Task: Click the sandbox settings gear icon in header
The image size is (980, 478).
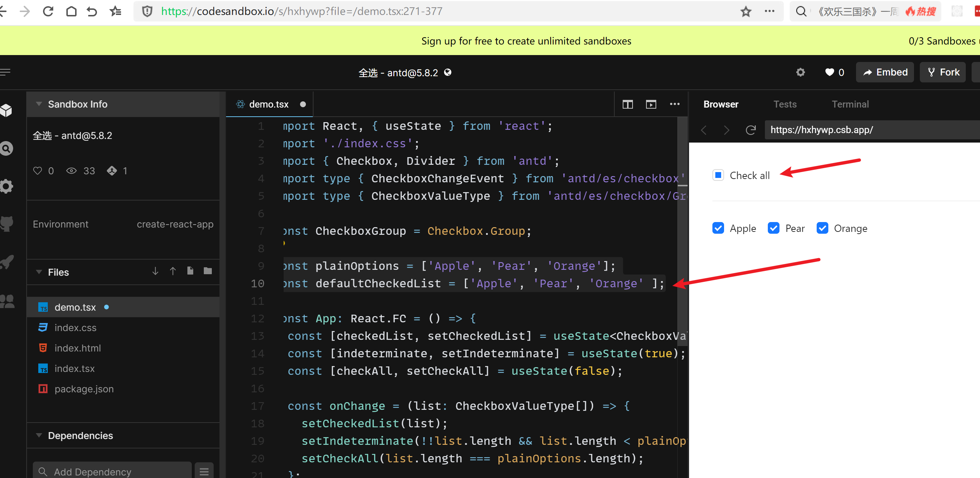Action: click(800, 72)
